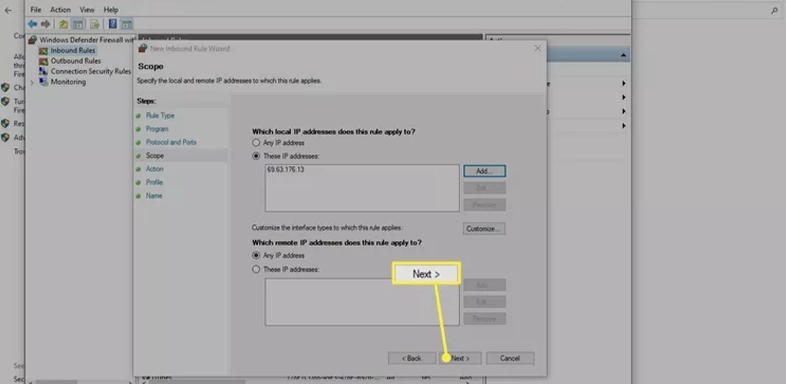Click the Profile step
786x384 pixels.
pos(154,182)
